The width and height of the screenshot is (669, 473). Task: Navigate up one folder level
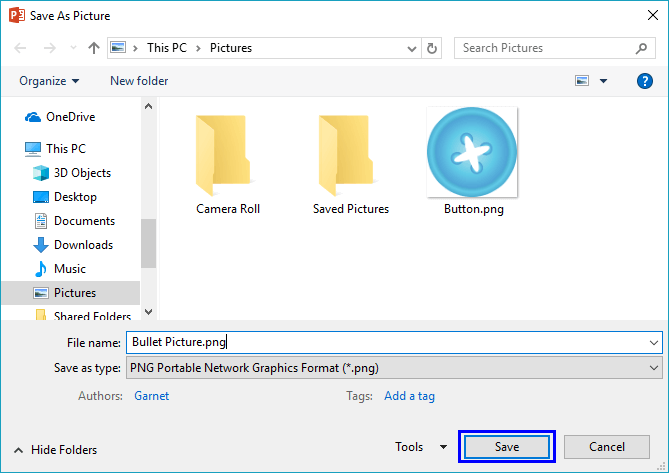point(94,48)
